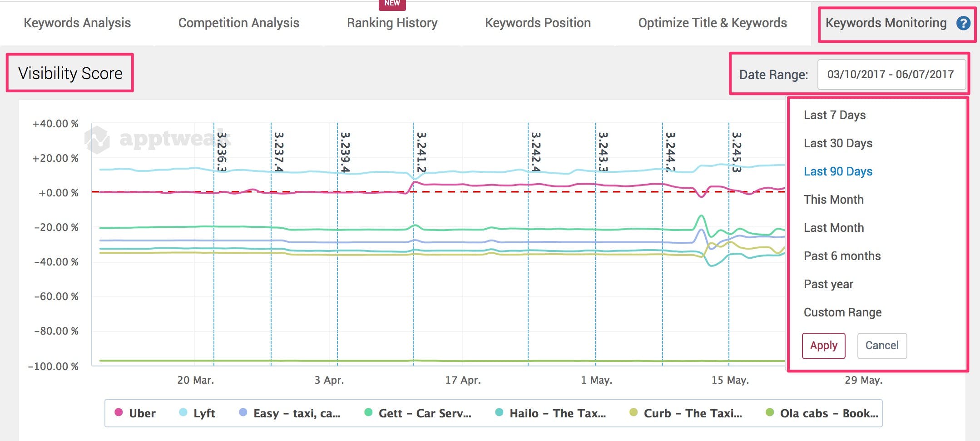Click the Keywords Monitoring help icon
This screenshot has height=441, width=980.
tap(963, 23)
